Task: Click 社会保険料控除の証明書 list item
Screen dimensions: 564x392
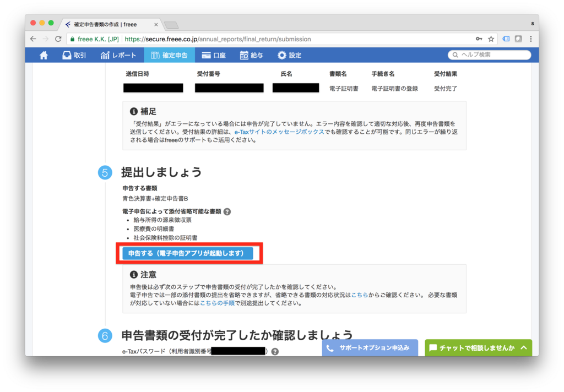Action: (165, 238)
